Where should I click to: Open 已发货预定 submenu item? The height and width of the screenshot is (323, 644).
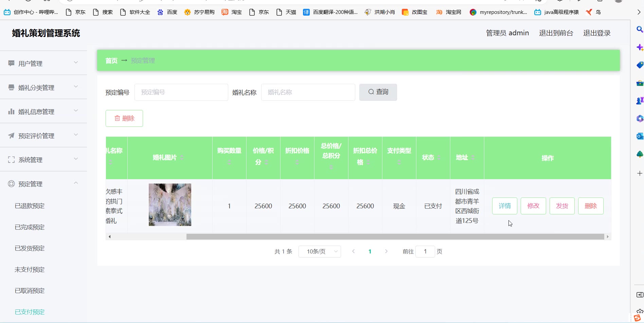pos(30,248)
